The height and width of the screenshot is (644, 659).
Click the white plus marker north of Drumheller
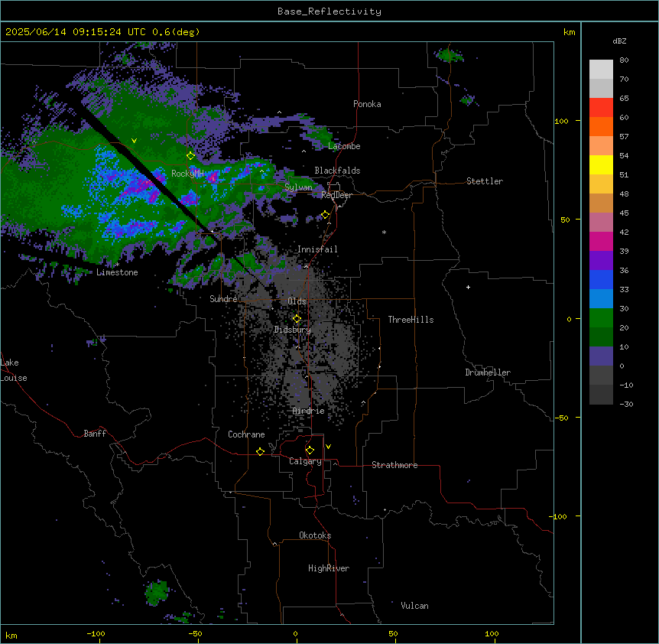[468, 287]
